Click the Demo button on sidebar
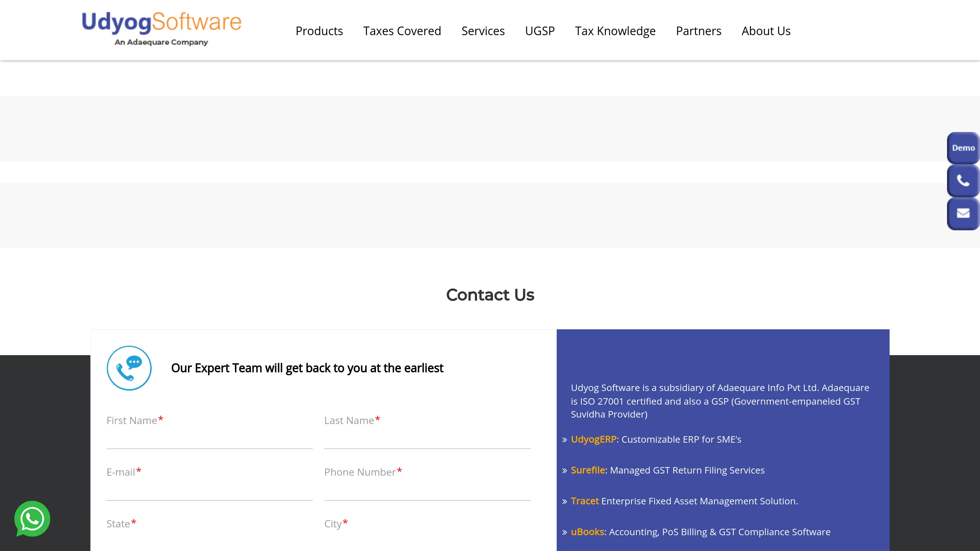This screenshot has height=551, width=980. (x=964, y=148)
